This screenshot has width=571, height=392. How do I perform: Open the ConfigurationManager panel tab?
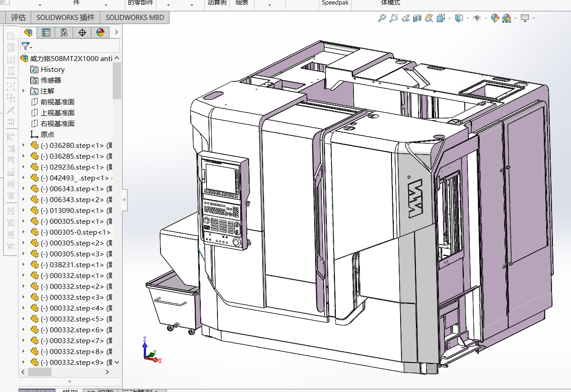(x=64, y=32)
